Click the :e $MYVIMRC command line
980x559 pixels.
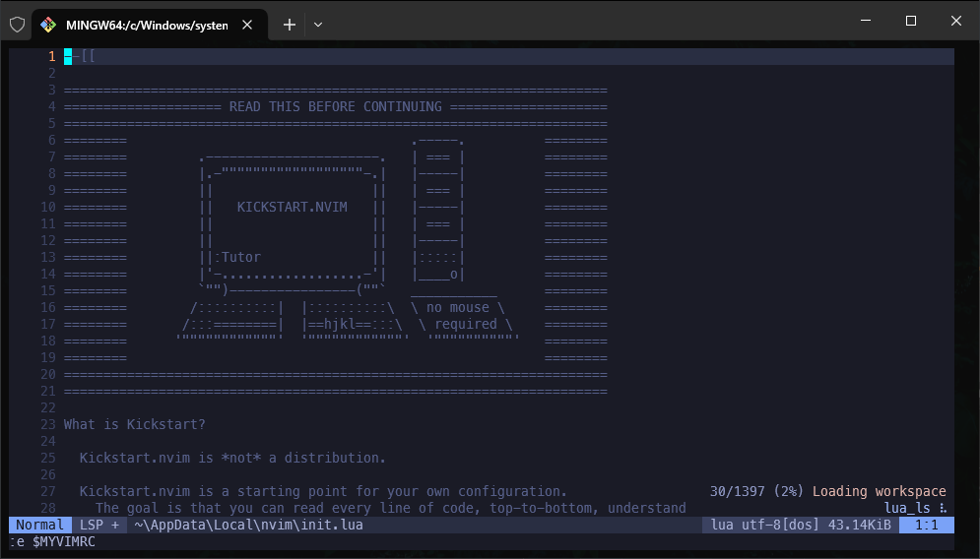52,541
